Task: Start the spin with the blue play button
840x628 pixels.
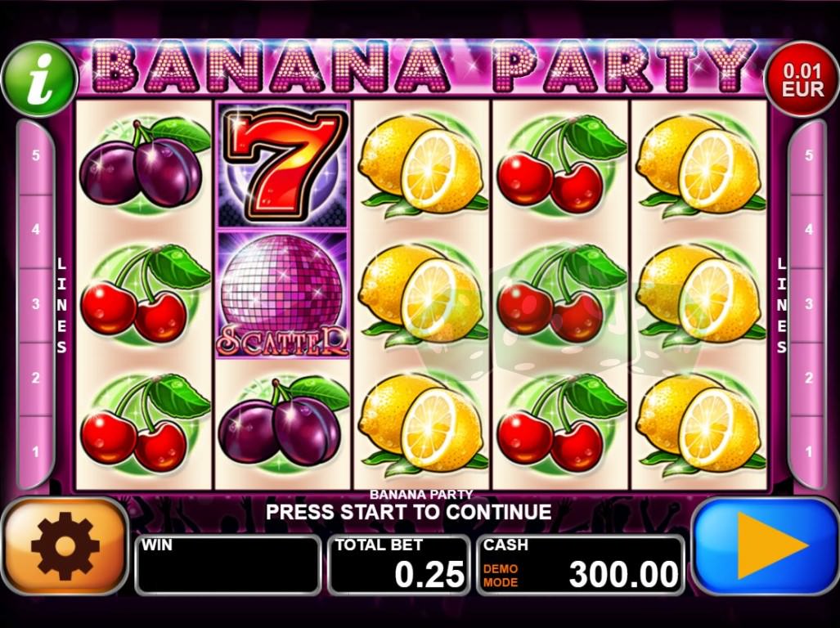Action: [x=766, y=546]
